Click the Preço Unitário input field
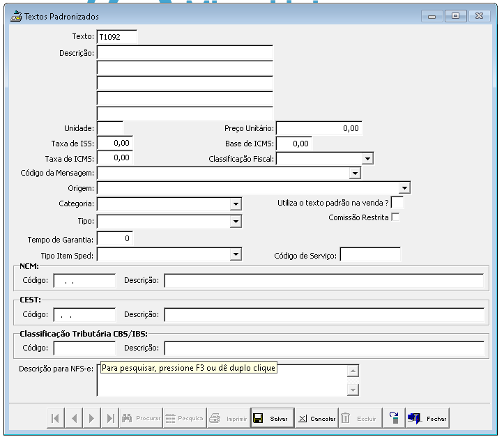504x439 pixels. tap(319, 128)
